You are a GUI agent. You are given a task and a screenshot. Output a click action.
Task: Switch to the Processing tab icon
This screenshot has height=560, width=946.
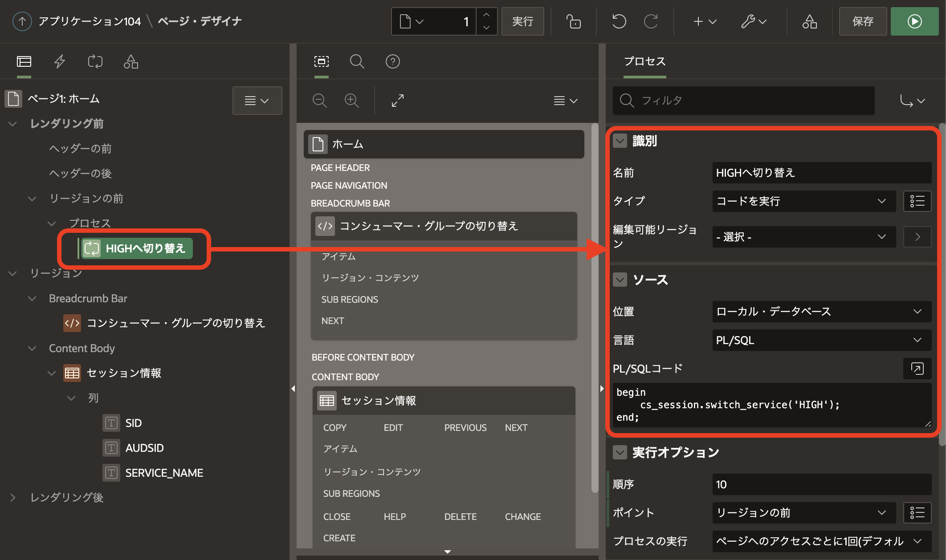click(95, 61)
